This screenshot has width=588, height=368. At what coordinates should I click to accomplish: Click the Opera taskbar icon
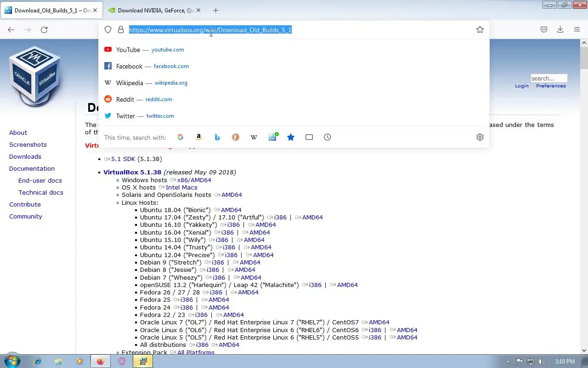122,362
